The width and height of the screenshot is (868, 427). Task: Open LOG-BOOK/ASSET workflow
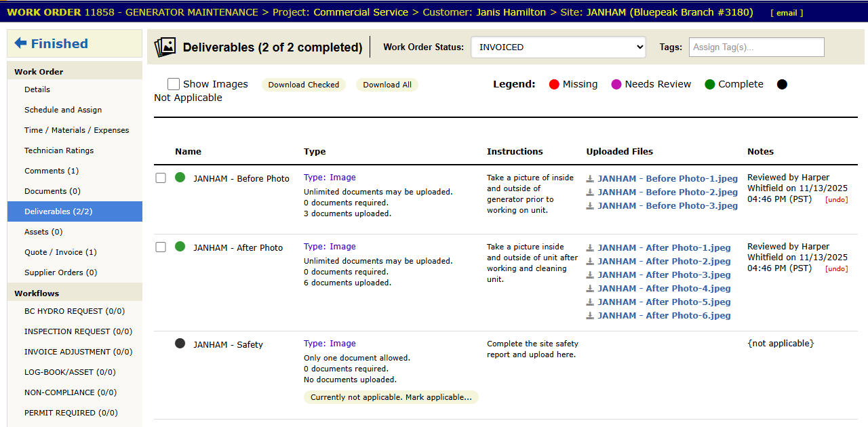(x=75, y=372)
